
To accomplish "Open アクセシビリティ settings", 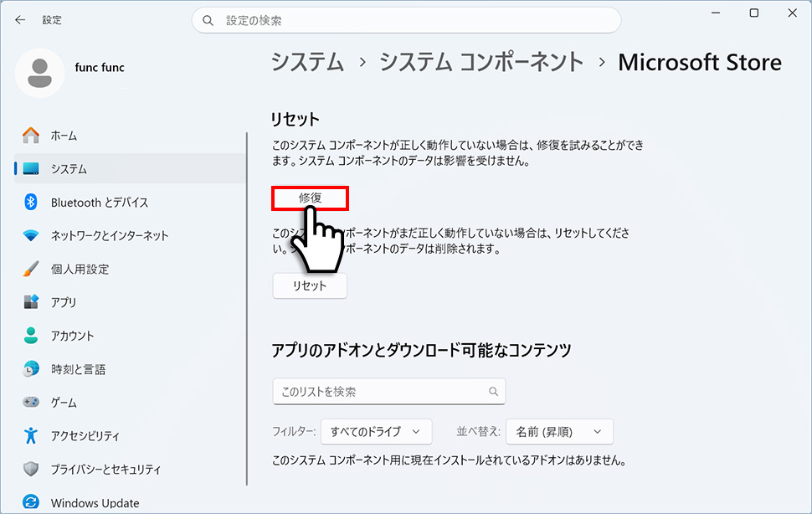I will coord(130,435).
